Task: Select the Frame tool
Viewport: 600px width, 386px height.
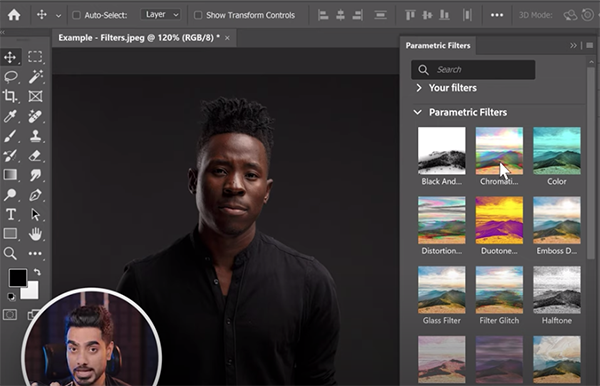Action: 35,96
